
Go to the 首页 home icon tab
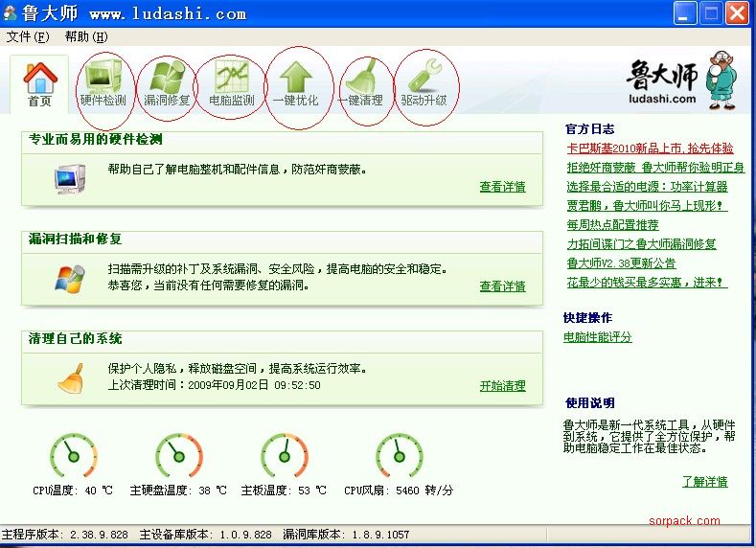39,82
